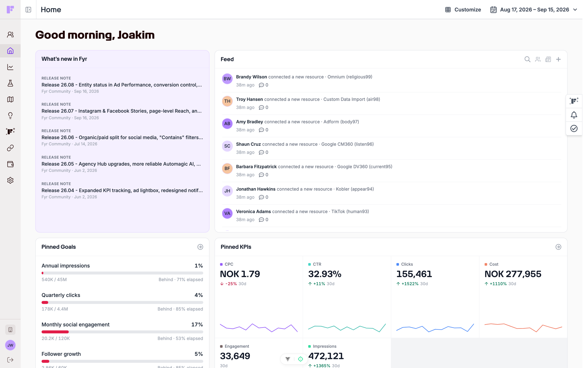Image resolution: width=588 pixels, height=368 pixels.
Task: Open the Cost KPI card
Action: pyautogui.click(x=523, y=297)
